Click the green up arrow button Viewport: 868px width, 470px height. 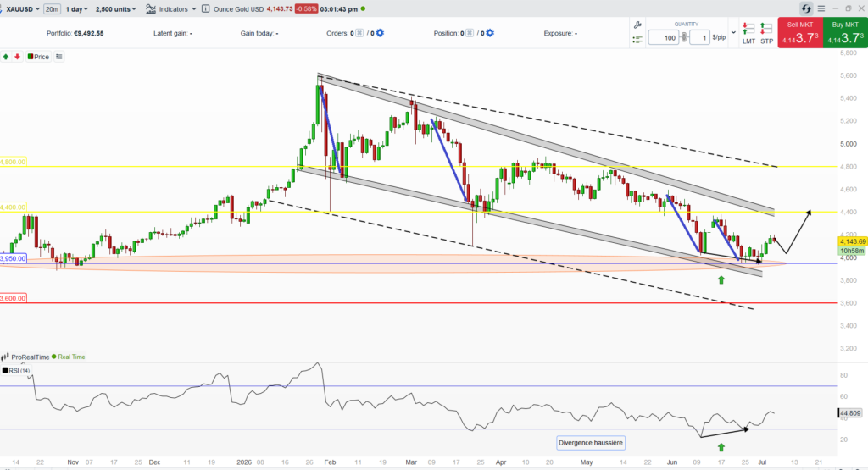(x=6, y=57)
